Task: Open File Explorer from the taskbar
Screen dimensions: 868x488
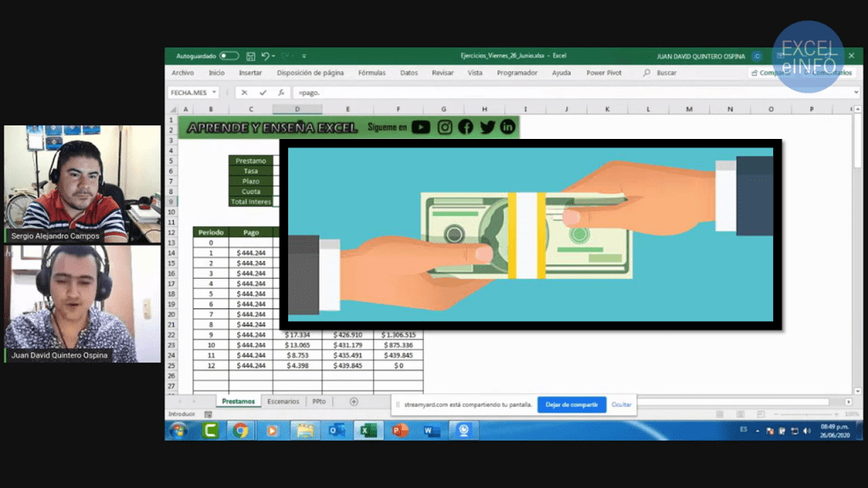Action: point(304,430)
